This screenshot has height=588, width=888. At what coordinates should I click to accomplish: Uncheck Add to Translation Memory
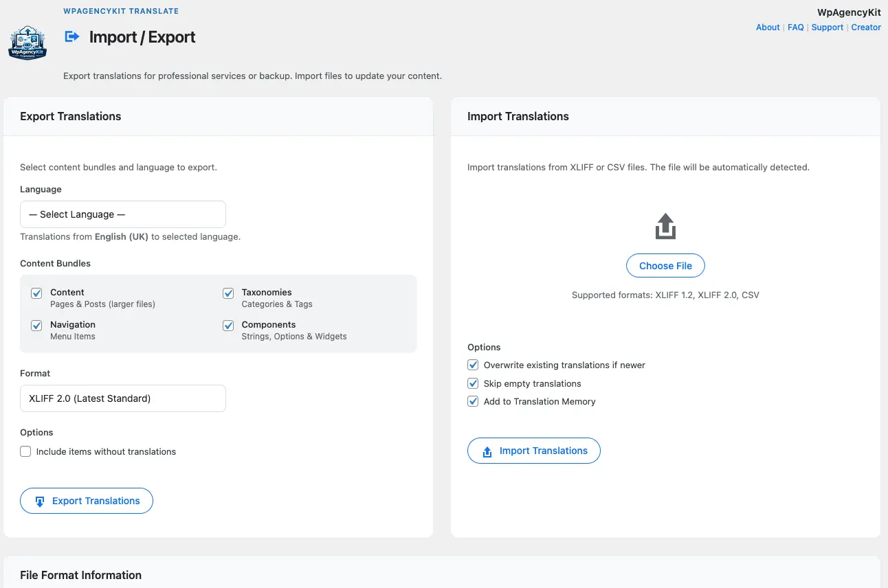click(x=473, y=401)
